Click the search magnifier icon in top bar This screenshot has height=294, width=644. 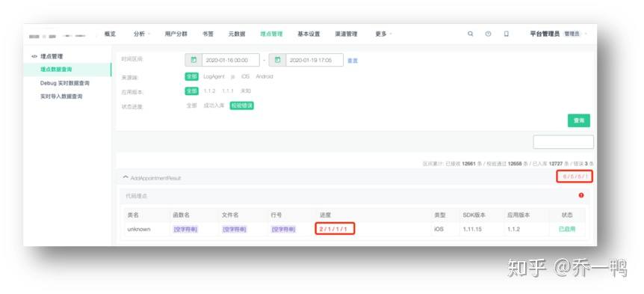(470, 34)
